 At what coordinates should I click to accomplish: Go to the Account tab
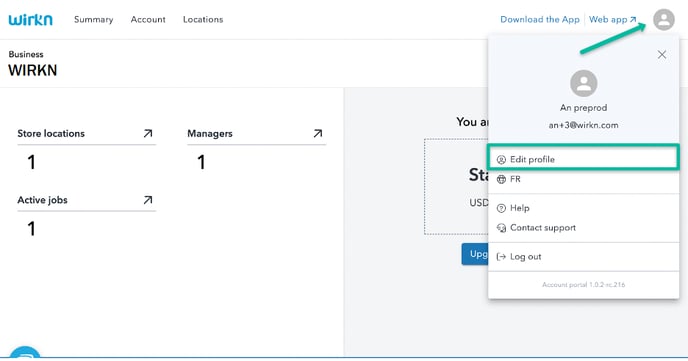pyautogui.click(x=148, y=20)
